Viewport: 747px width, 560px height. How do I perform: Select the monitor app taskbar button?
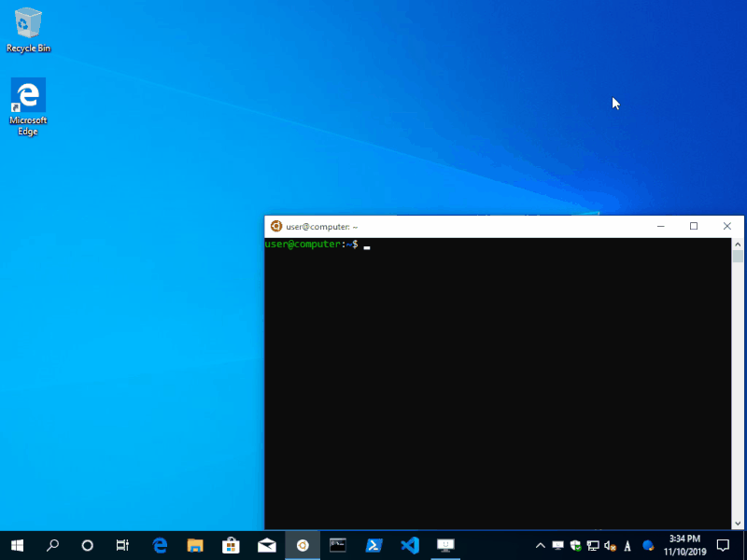point(445,545)
